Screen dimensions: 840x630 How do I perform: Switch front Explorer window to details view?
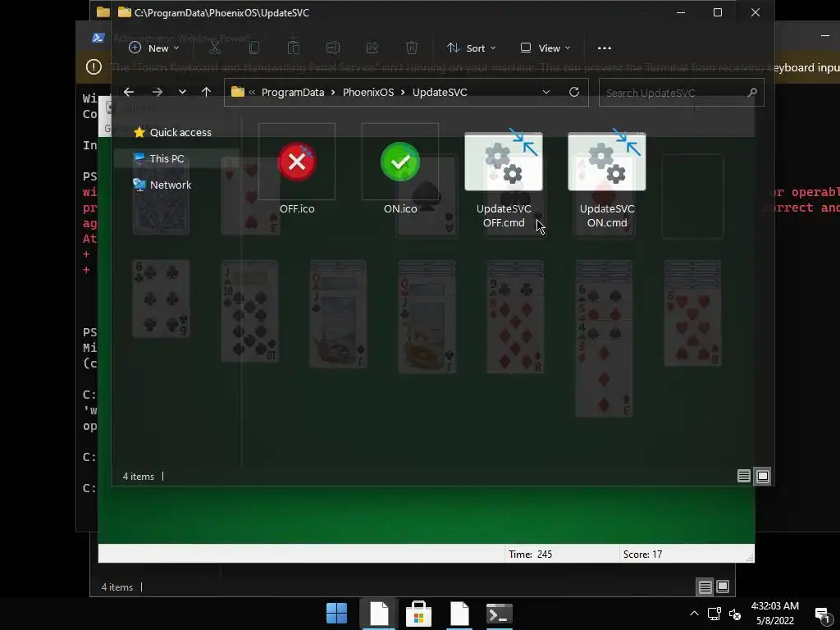click(743, 476)
